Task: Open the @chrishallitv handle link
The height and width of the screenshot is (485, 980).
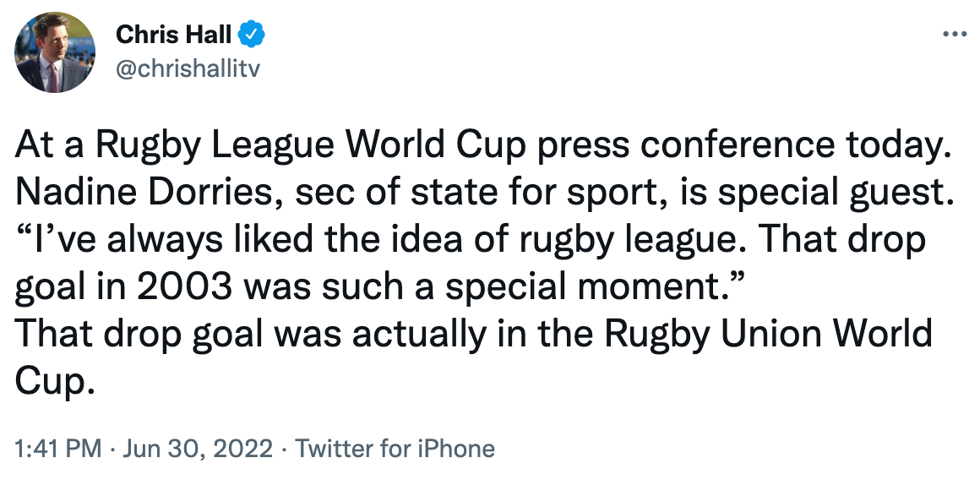Action: click(187, 68)
